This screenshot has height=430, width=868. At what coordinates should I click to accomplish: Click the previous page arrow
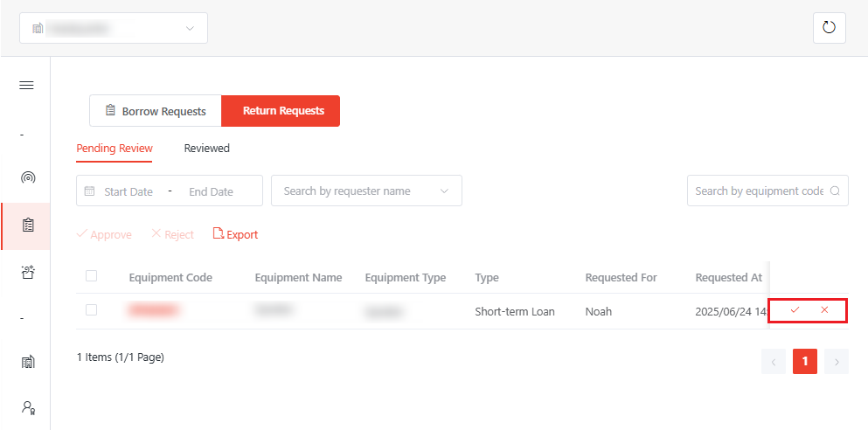(x=774, y=362)
